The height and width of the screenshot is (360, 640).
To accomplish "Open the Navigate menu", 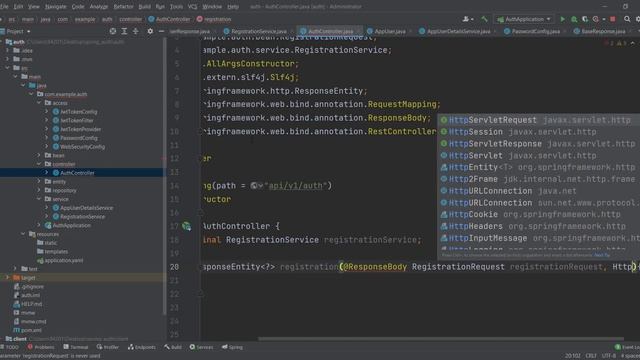I will click(56, 7).
